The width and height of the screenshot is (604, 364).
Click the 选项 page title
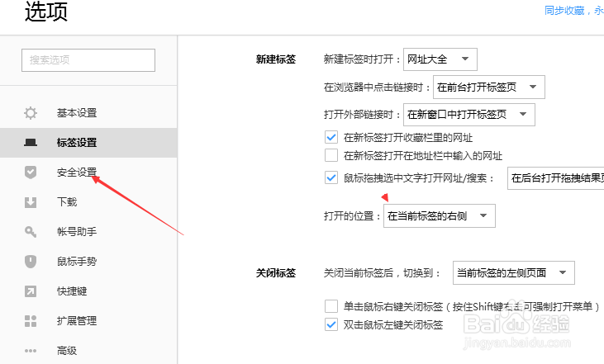pos(46,12)
